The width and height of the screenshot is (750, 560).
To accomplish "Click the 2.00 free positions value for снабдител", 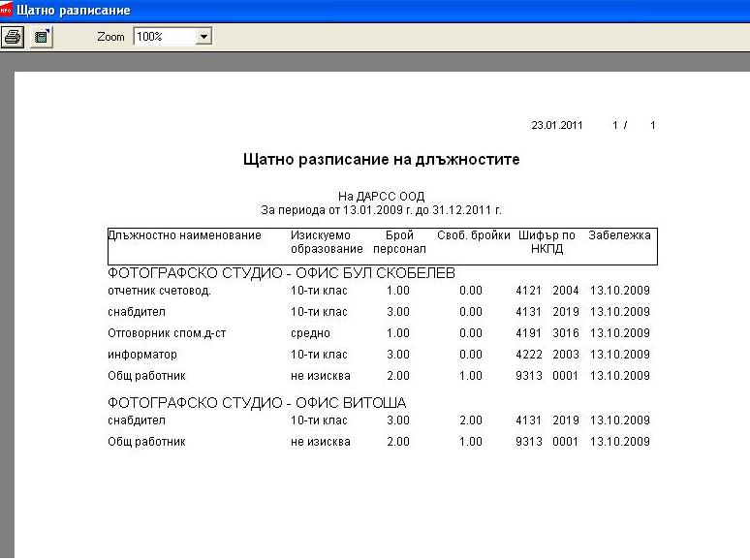I will click(471, 420).
